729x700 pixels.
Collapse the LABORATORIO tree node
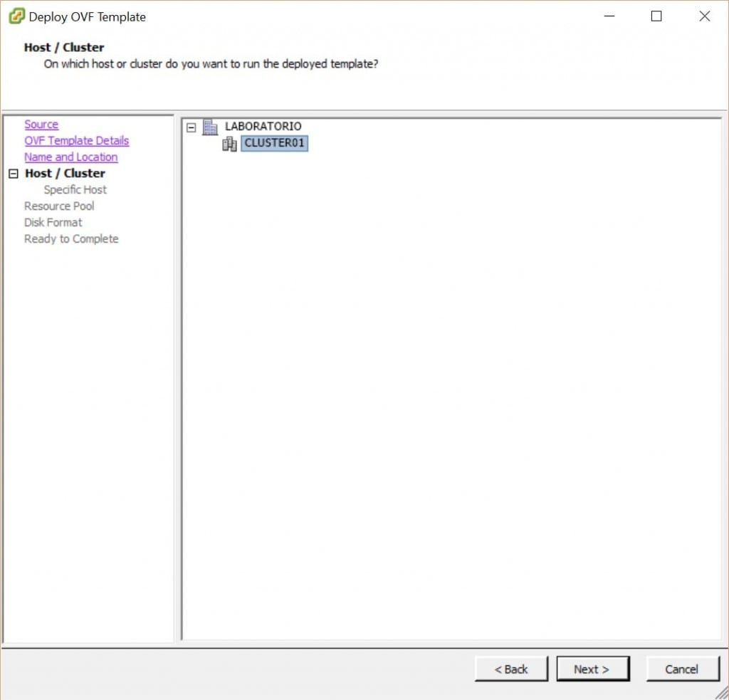tap(191, 127)
